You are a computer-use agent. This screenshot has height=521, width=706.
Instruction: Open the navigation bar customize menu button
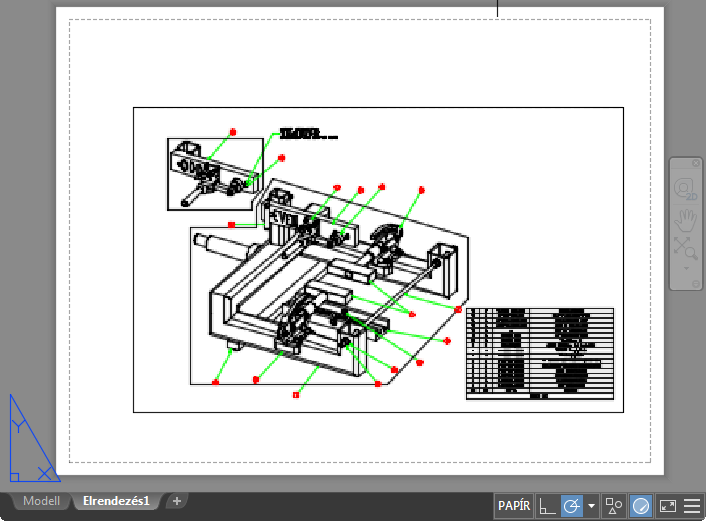pyautogui.click(x=696, y=284)
